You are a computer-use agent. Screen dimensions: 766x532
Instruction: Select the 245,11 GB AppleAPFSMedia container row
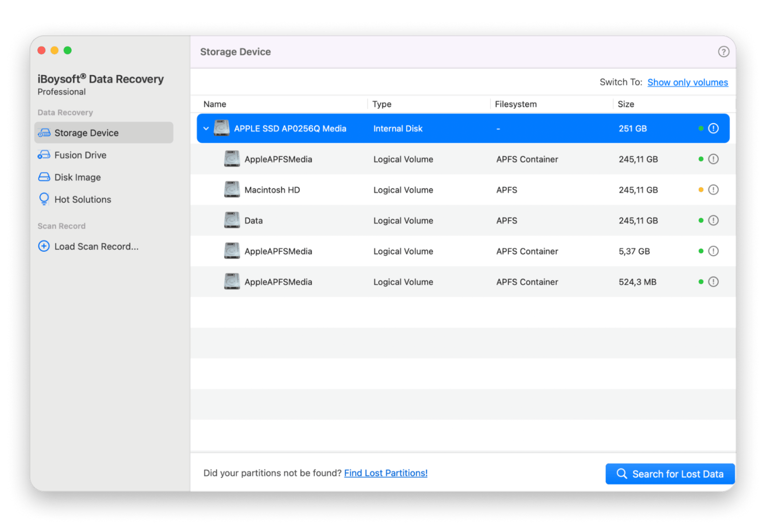point(442,160)
